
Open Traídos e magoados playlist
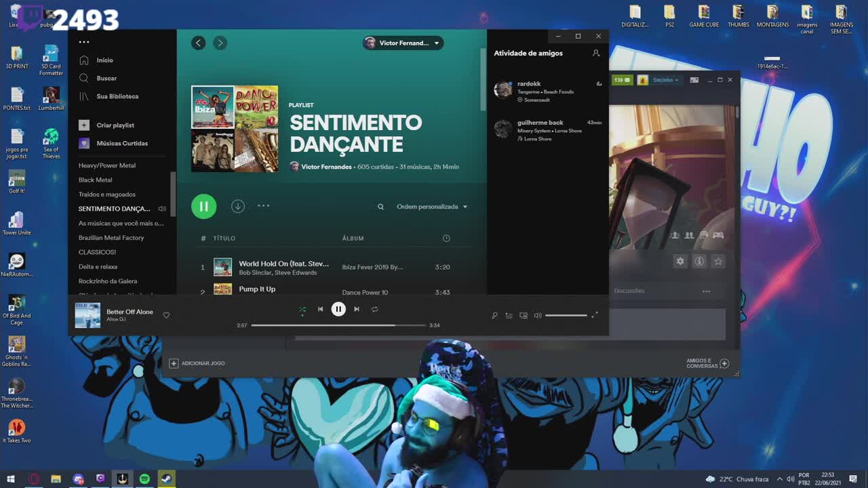107,195
